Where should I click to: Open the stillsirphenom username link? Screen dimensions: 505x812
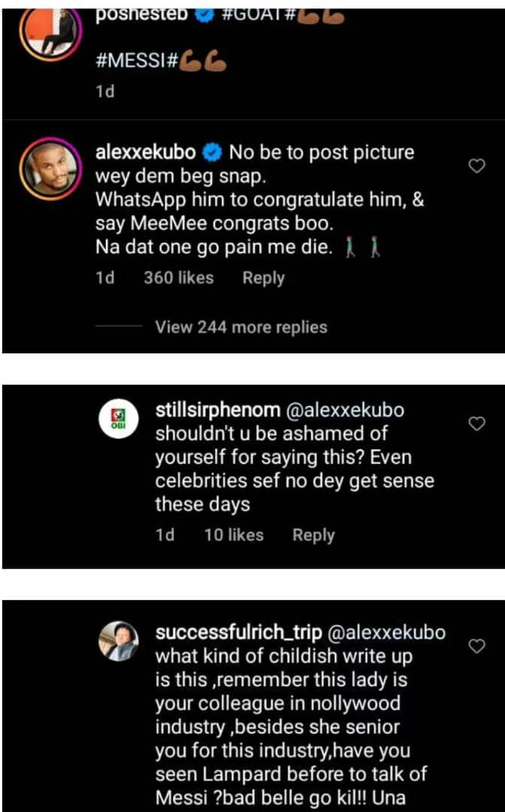pyautogui.click(x=218, y=411)
